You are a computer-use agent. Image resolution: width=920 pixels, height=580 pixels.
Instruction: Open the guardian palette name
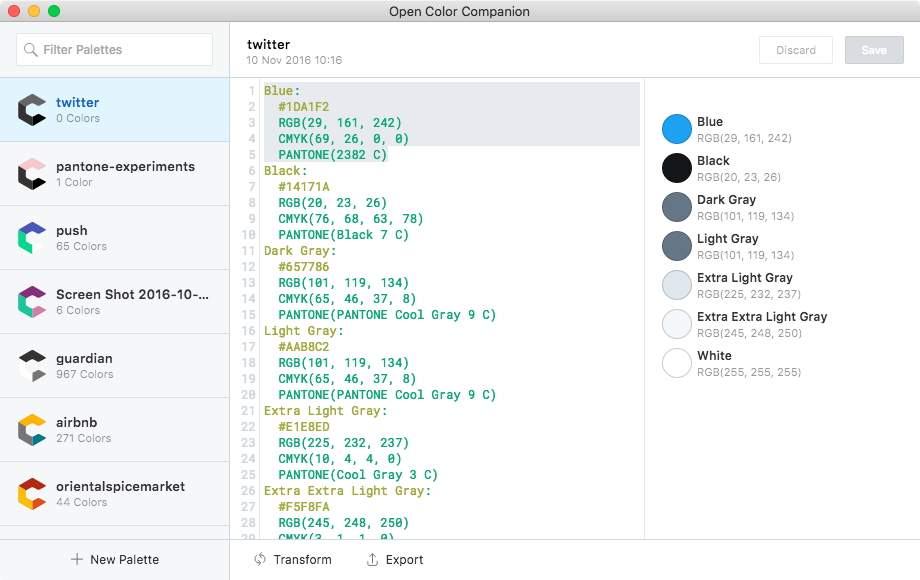tap(84, 358)
